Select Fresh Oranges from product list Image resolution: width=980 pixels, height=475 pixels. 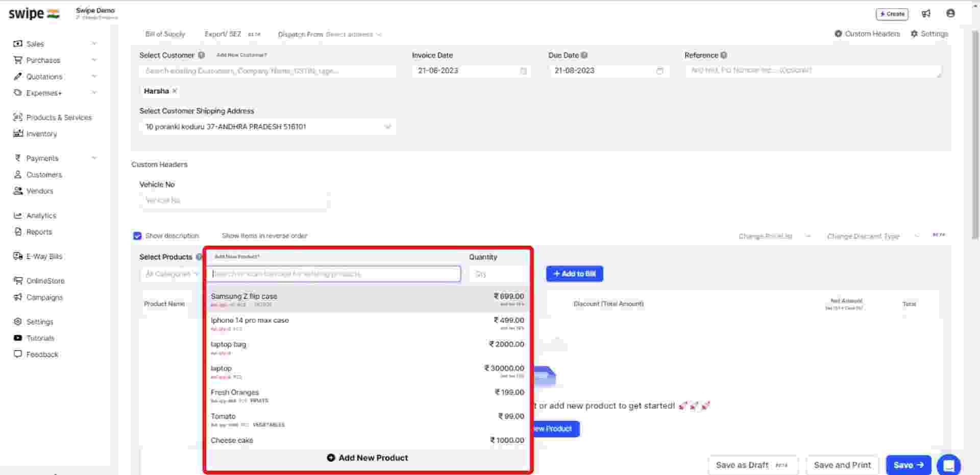coord(367,396)
